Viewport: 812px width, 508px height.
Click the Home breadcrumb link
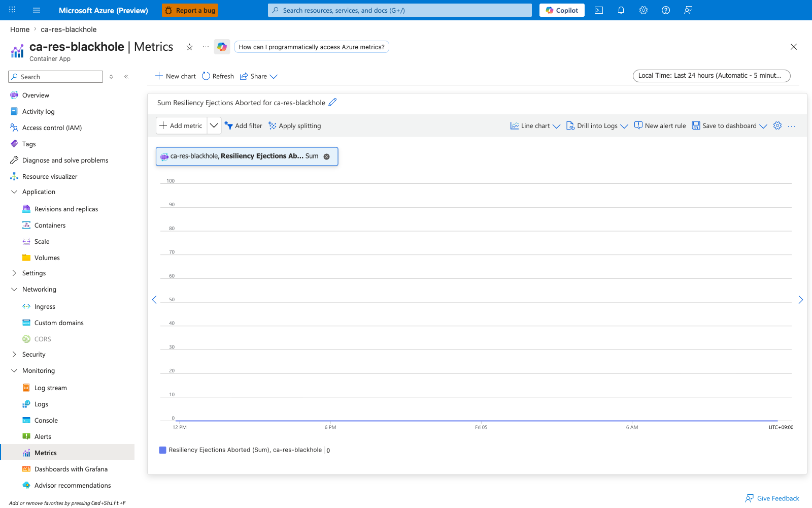coord(20,29)
